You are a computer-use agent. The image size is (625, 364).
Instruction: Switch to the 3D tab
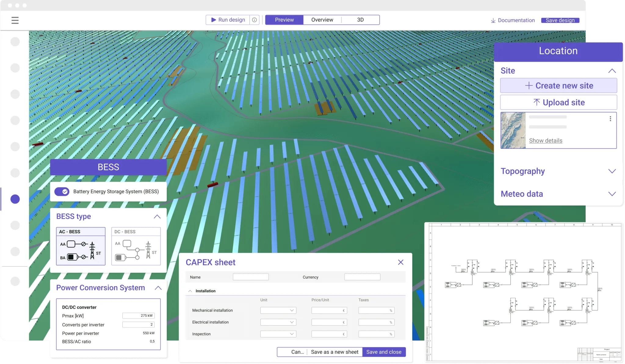(360, 20)
